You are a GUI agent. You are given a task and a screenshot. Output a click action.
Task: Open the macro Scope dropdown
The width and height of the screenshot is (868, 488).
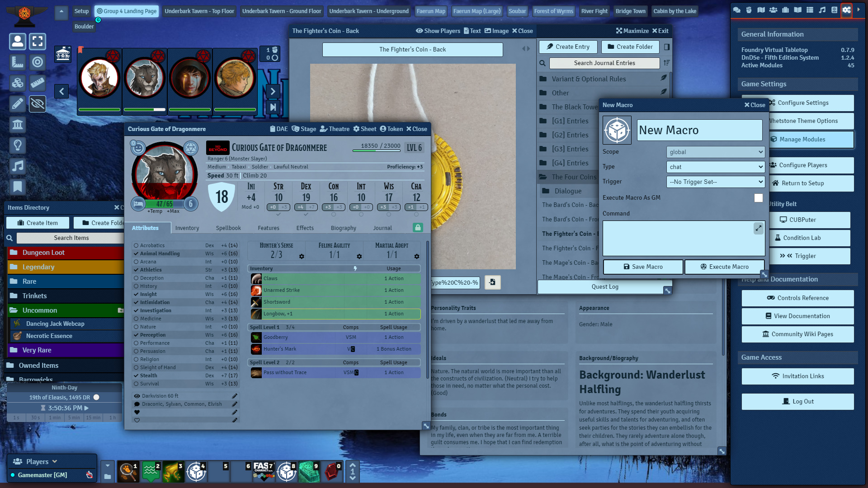[x=715, y=152]
